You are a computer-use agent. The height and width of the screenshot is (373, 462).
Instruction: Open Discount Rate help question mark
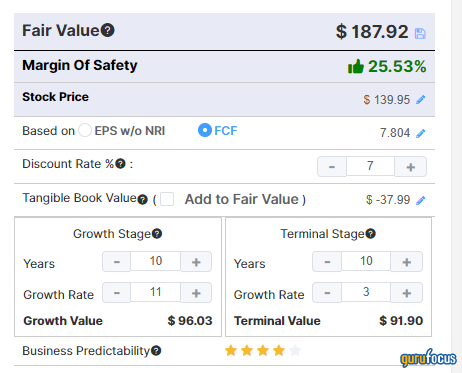120,164
